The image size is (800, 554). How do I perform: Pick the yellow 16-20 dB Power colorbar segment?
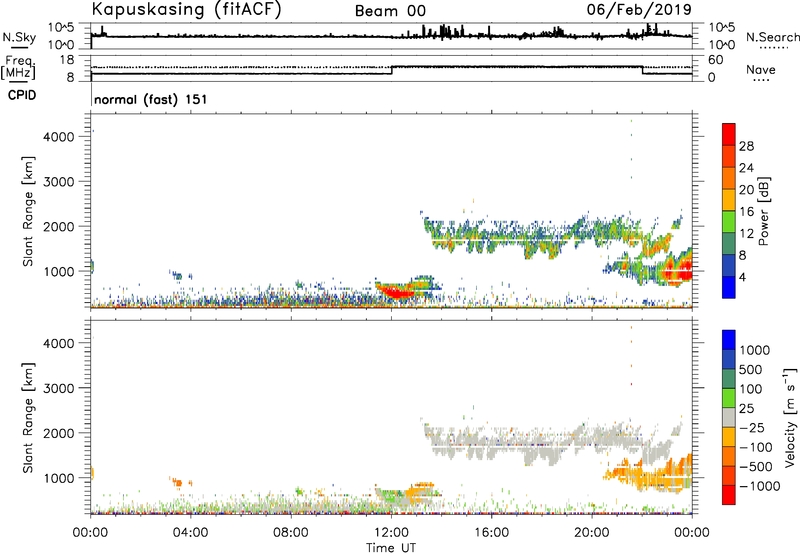pyautogui.click(x=729, y=199)
